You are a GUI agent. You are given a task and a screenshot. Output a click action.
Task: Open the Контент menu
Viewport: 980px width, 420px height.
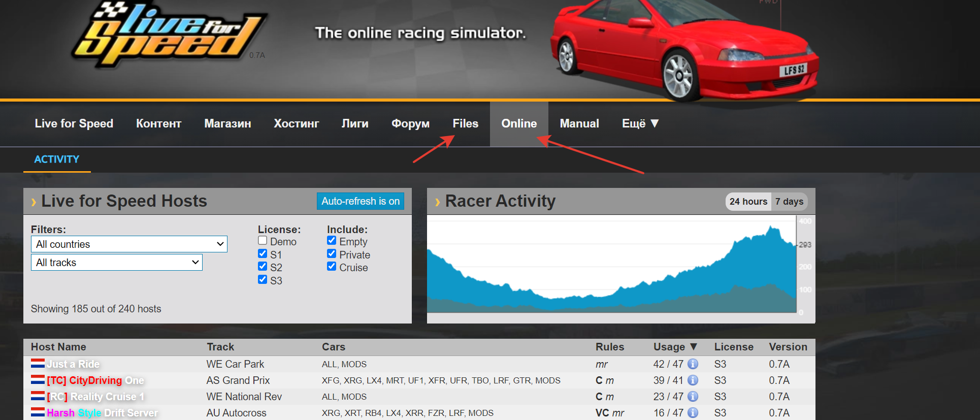[x=158, y=123]
